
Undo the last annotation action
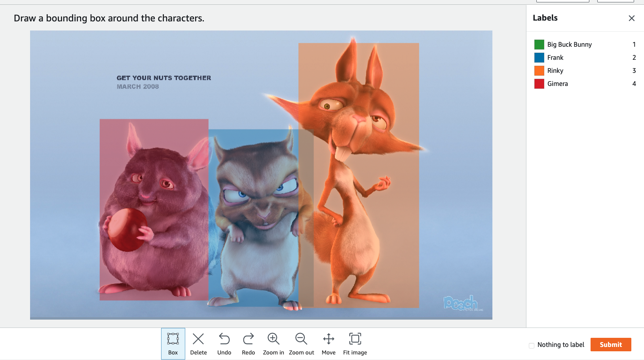[224, 343]
